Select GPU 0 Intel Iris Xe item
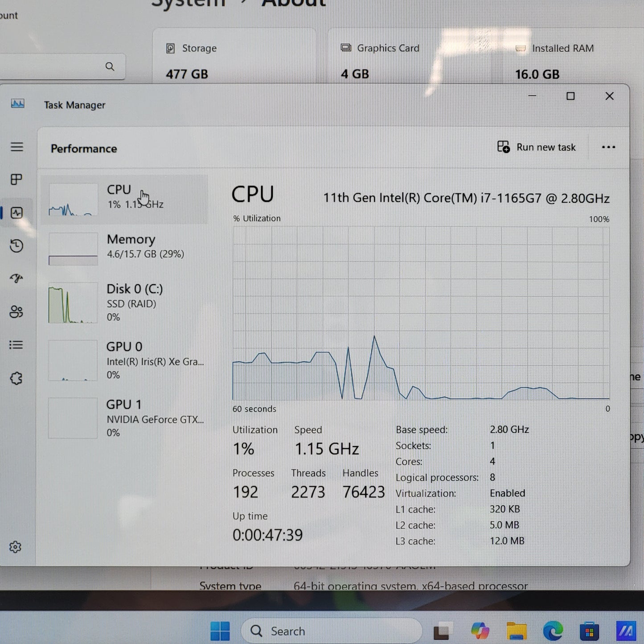This screenshot has height=644, width=644. click(124, 361)
